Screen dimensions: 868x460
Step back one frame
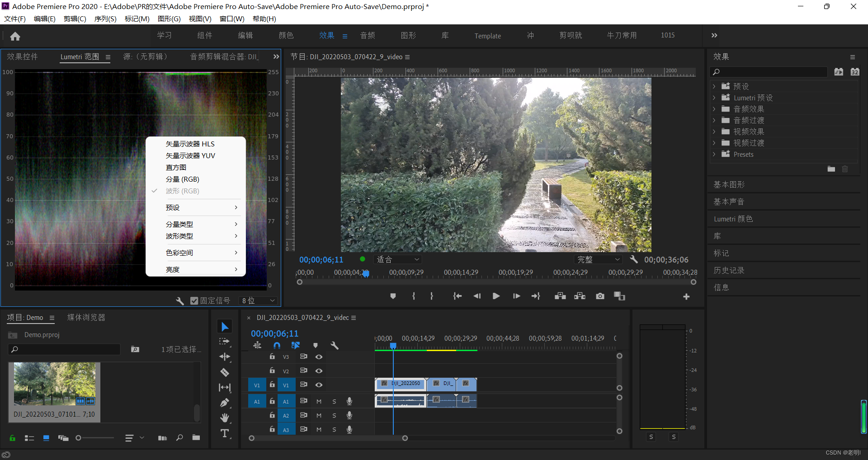477,296
